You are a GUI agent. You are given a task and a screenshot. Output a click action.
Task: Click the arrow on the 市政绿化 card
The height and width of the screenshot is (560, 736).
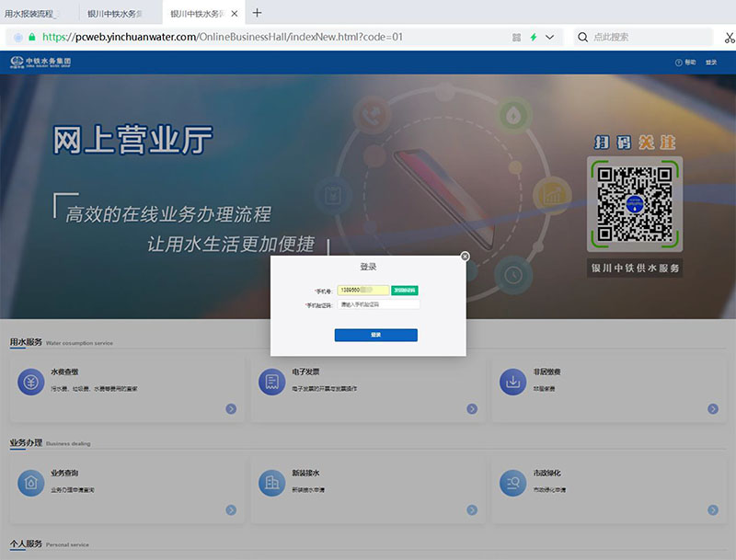pyautogui.click(x=713, y=509)
